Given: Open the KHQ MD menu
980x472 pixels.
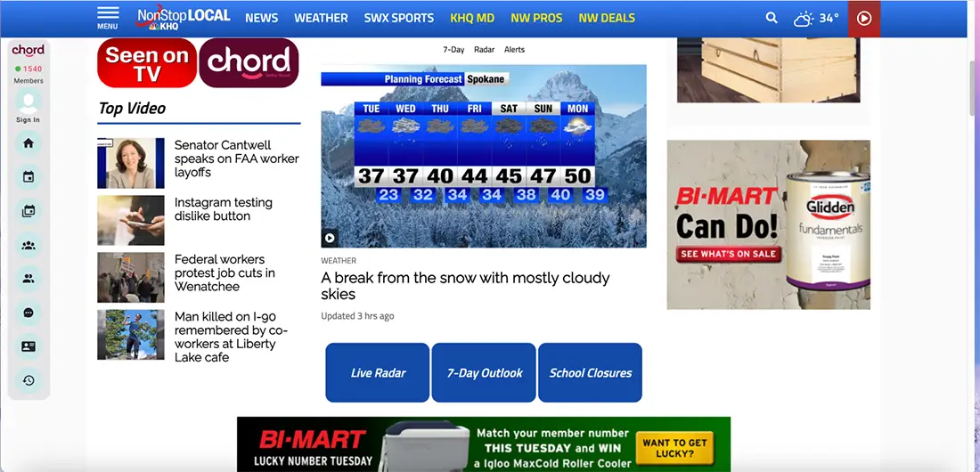Looking at the screenshot, I should coord(472,18).
